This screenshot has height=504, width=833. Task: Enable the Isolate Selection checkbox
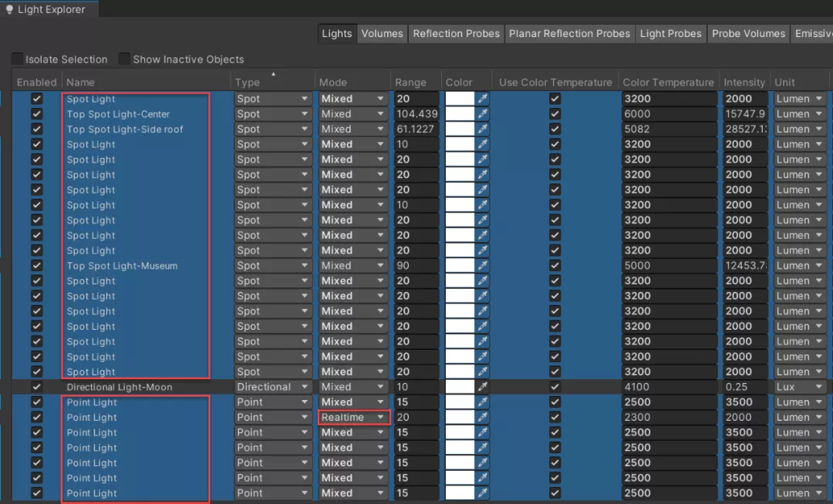point(18,59)
